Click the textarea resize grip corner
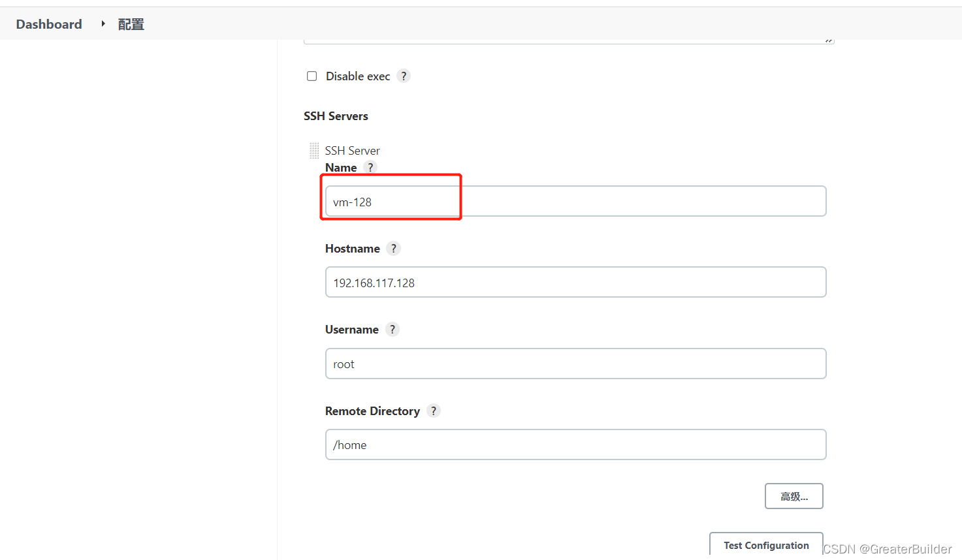962x560 pixels. pyautogui.click(x=828, y=40)
